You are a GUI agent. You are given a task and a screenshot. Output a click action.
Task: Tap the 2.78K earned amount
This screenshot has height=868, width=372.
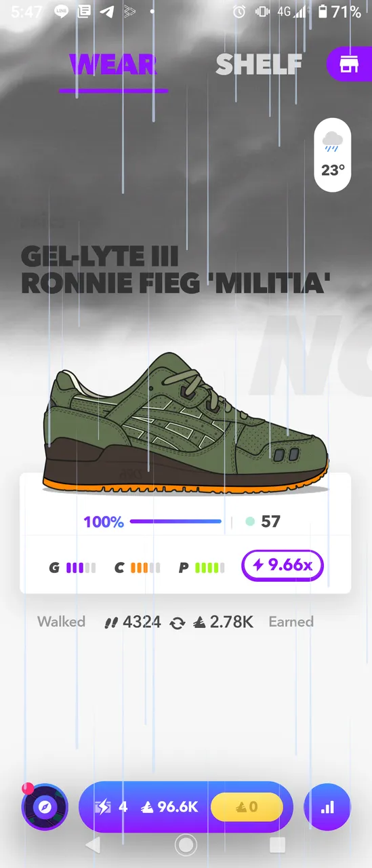coord(223,622)
